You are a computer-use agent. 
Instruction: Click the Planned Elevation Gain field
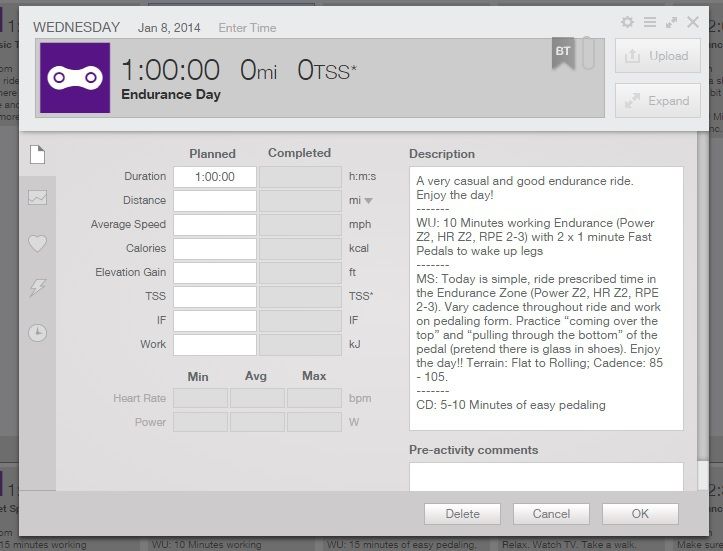215,273
